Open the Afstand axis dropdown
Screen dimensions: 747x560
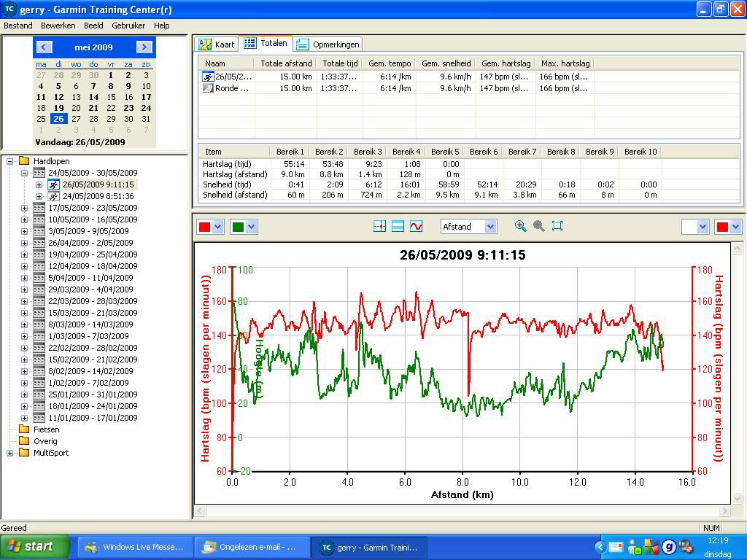point(491,227)
